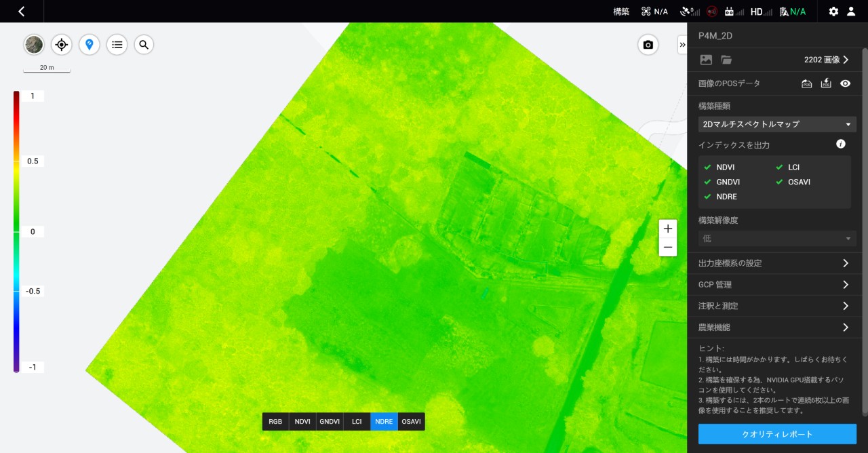
Task: Take a map screenshot with camera icon
Action: click(x=648, y=45)
